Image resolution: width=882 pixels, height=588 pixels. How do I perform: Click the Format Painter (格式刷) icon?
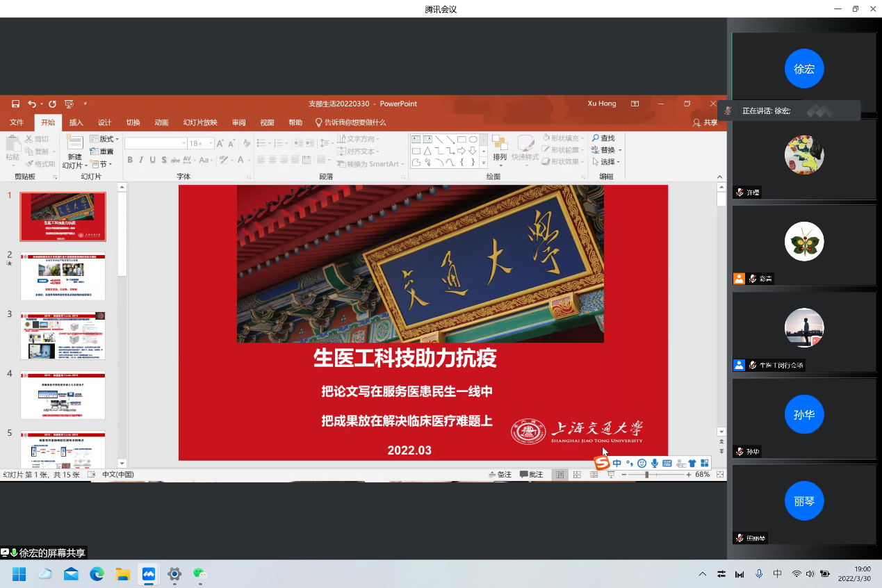pos(29,164)
